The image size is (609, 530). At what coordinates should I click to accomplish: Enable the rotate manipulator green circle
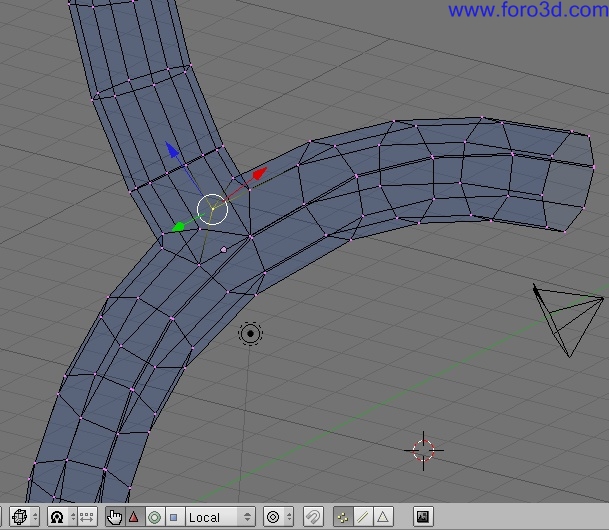(x=154, y=517)
